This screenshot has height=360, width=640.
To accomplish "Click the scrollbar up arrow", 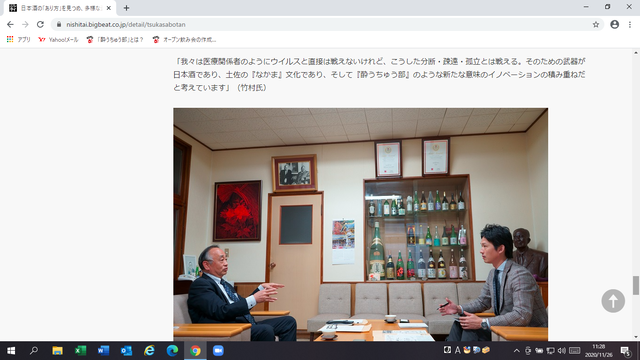I will (636, 53).
